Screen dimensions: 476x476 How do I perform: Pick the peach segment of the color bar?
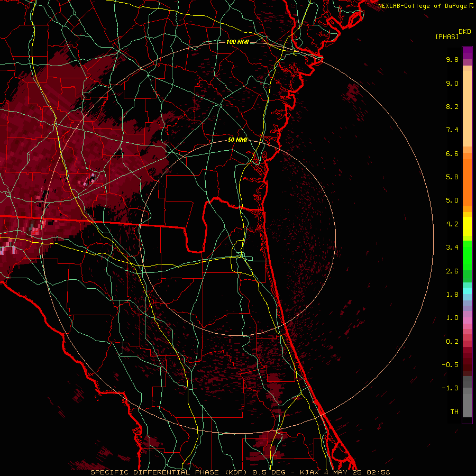467,108
